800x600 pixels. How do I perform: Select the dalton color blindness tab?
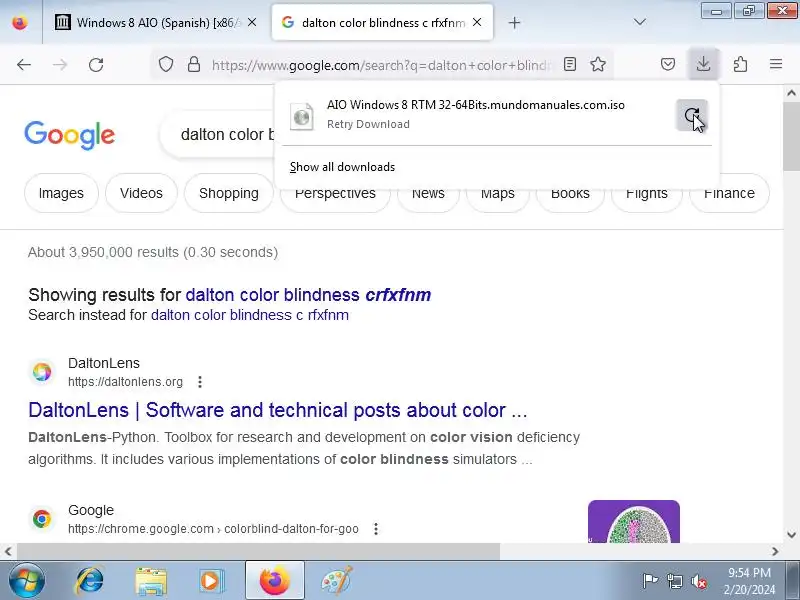[383, 22]
